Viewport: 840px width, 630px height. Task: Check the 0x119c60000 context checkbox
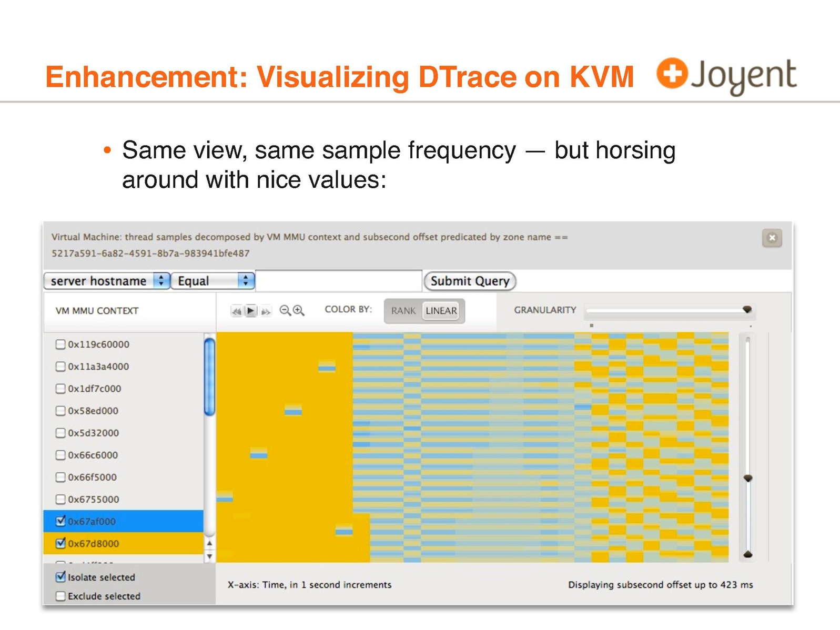[x=60, y=344]
